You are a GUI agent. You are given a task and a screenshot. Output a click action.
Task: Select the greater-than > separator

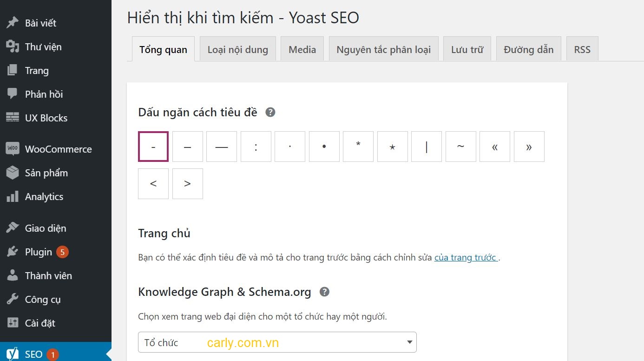188,184
